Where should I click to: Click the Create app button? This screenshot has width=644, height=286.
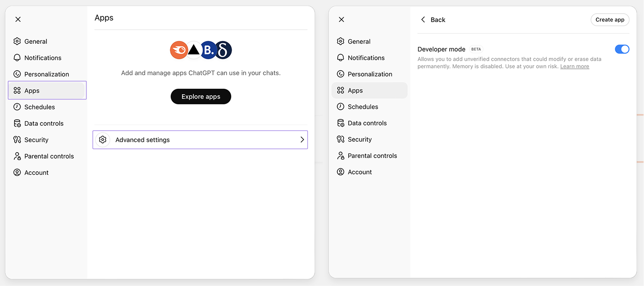click(x=610, y=20)
